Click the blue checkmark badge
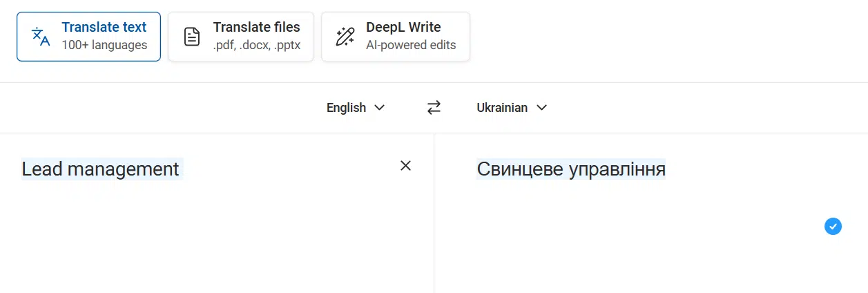868x293 pixels. pos(833,226)
